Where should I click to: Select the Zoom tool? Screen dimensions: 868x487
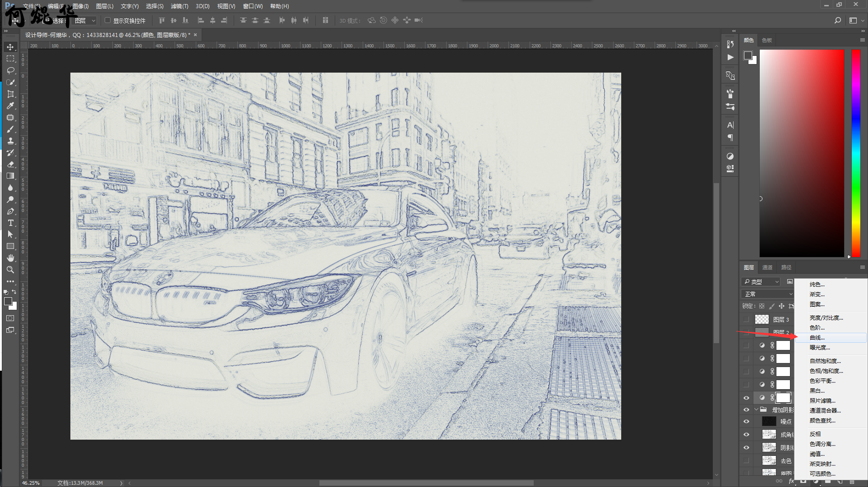(x=10, y=270)
